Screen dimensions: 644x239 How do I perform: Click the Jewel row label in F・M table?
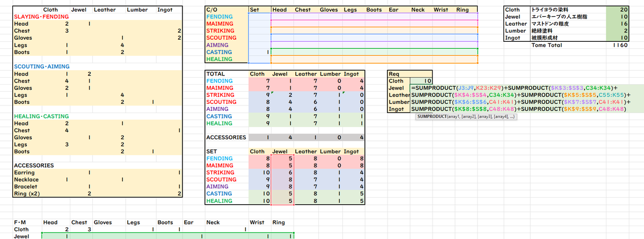(21, 236)
